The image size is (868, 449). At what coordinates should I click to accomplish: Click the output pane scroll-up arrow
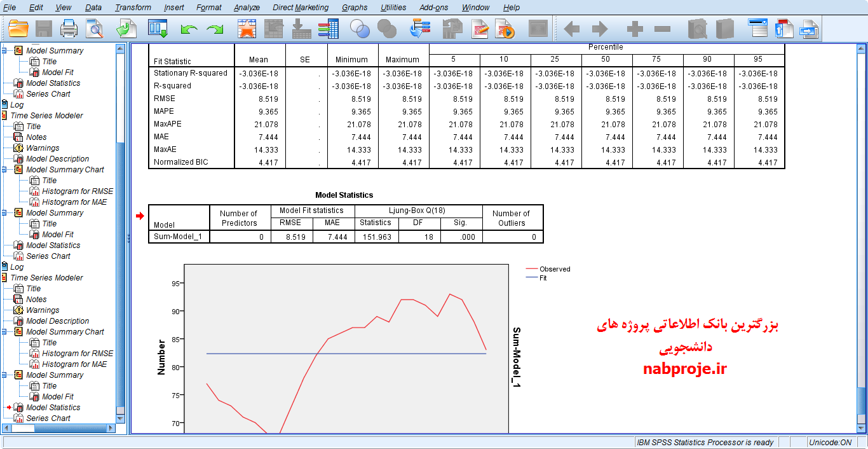coord(862,49)
